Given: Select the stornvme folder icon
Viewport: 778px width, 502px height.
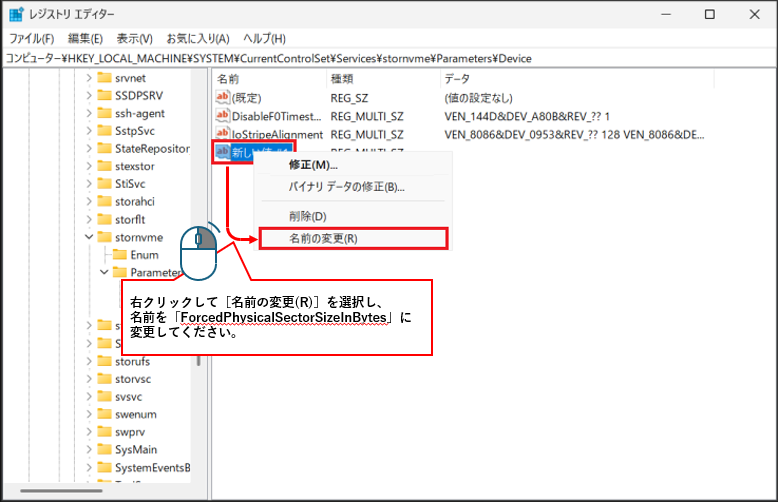Looking at the screenshot, I should click(104, 237).
